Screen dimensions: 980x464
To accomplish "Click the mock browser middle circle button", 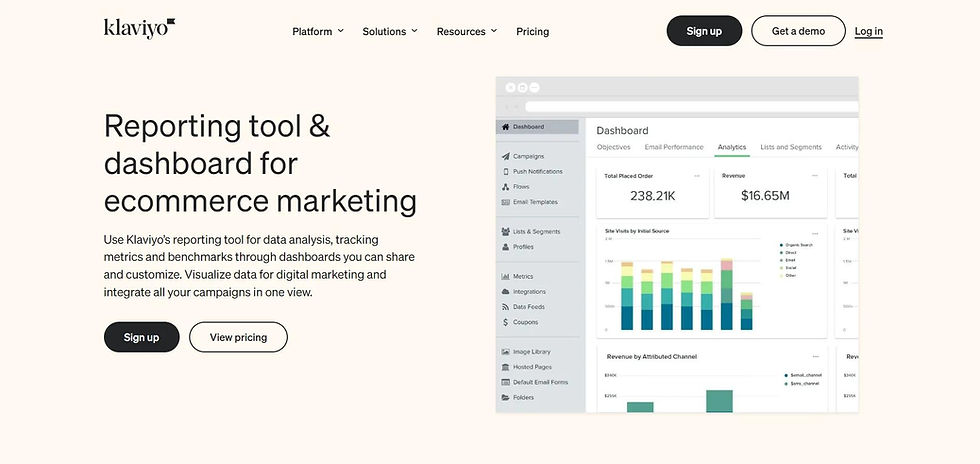I will 522,88.
